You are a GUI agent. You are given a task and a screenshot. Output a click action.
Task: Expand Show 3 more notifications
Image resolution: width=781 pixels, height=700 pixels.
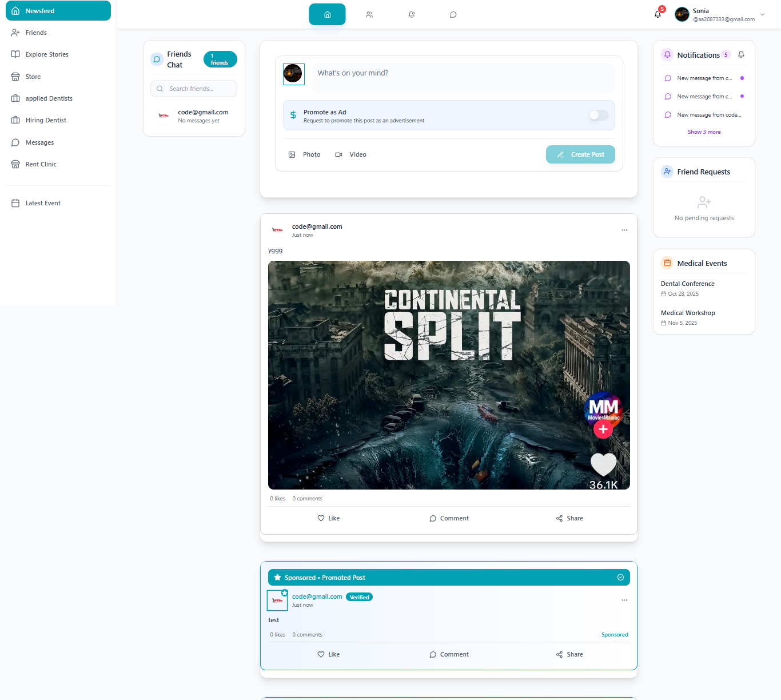coord(704,132)
